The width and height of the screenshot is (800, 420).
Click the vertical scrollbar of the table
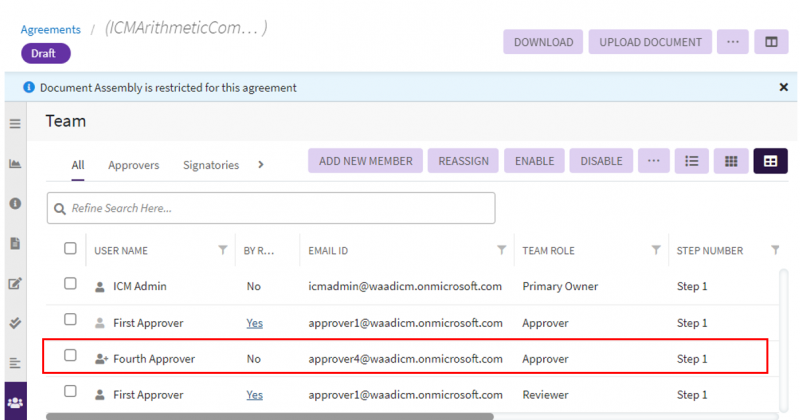click(x=784, y=339)
